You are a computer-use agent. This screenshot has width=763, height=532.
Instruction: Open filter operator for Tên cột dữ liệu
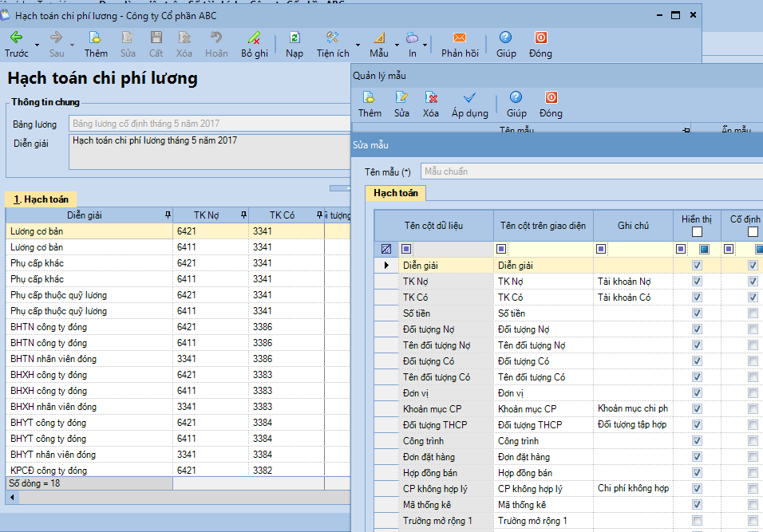pyautogui.click(x=405, y=249)
